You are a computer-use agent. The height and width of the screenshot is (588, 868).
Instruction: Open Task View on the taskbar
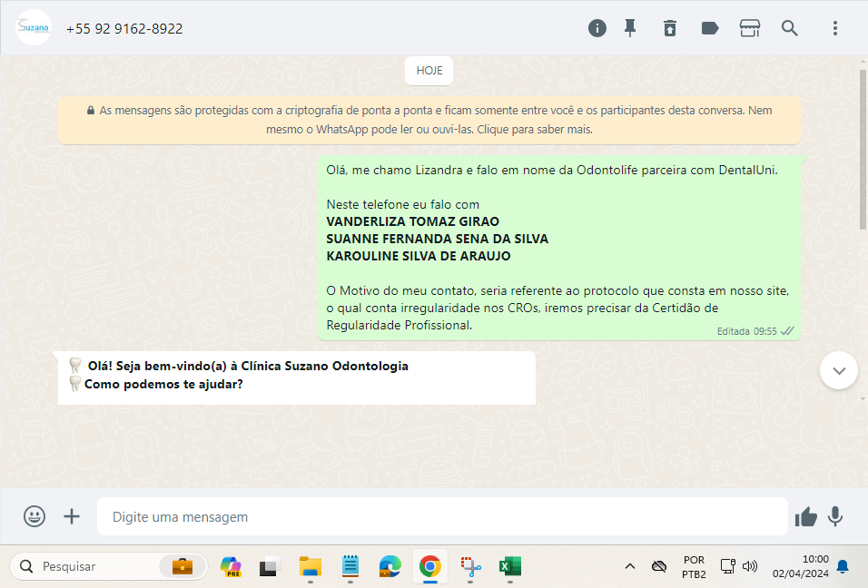coord(270,566)
